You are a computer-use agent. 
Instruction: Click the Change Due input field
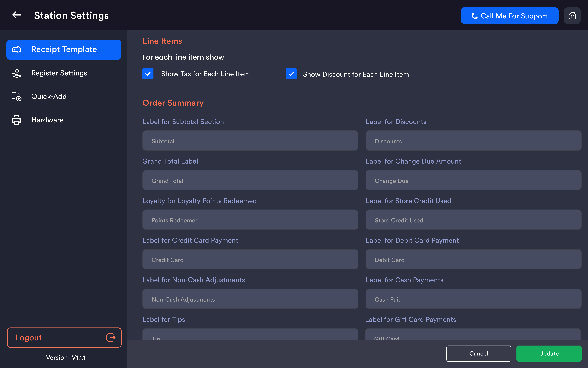473,180
